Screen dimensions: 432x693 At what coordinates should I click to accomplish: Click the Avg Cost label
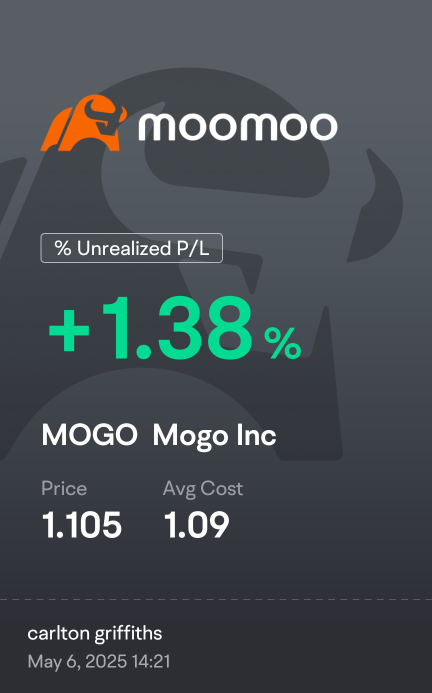point(203,489)
